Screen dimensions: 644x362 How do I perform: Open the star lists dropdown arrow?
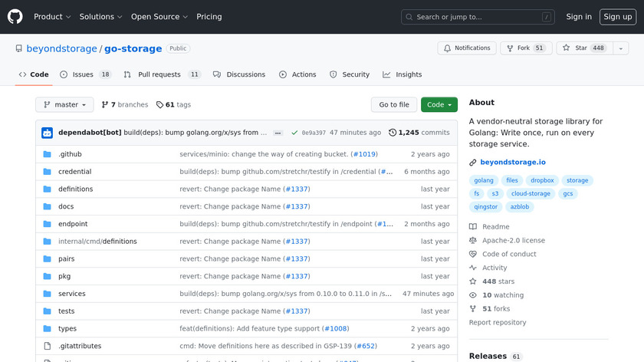[619, 48]
